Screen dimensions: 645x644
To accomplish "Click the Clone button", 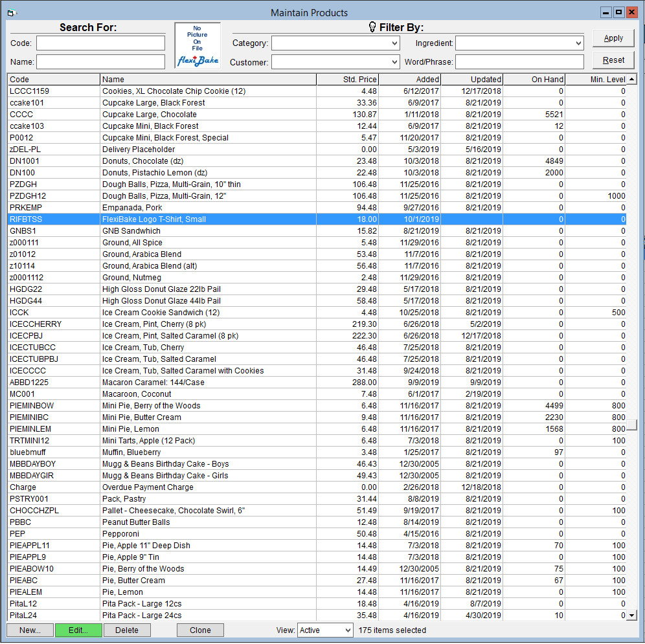I will pyautogui.click(x=200, y=630).
